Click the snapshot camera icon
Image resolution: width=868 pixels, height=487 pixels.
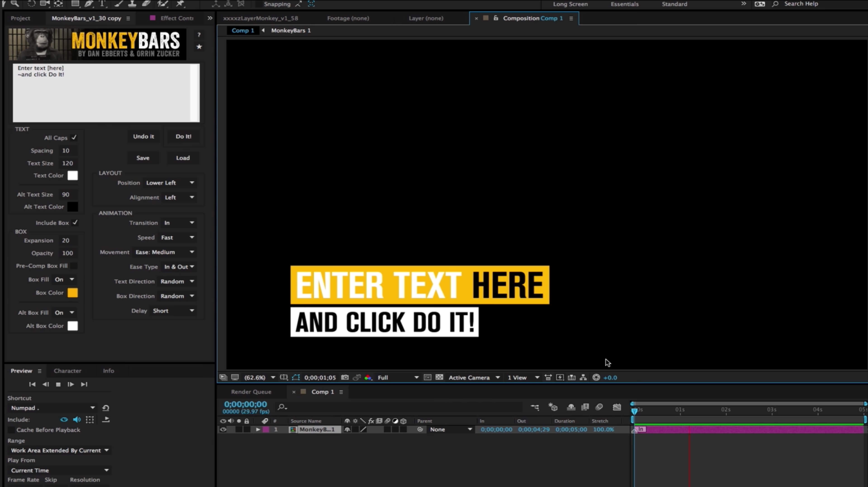345,378
